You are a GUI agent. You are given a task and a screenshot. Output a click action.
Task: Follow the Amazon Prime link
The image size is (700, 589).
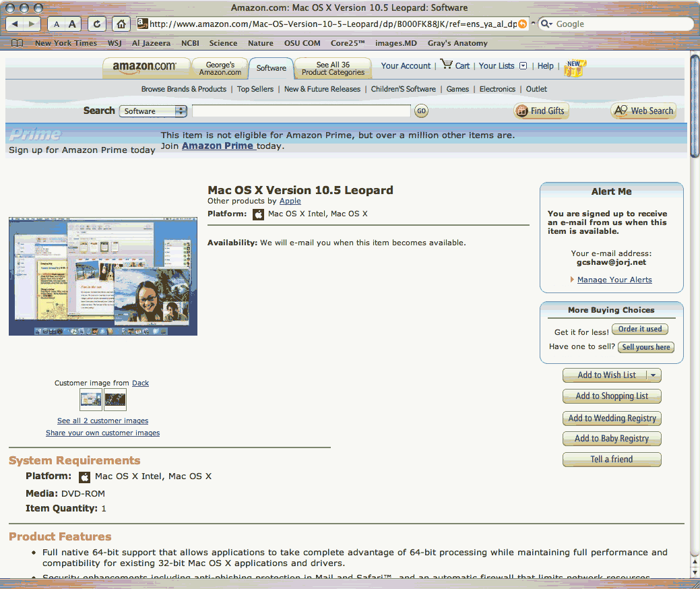click(x=219, y=146)
